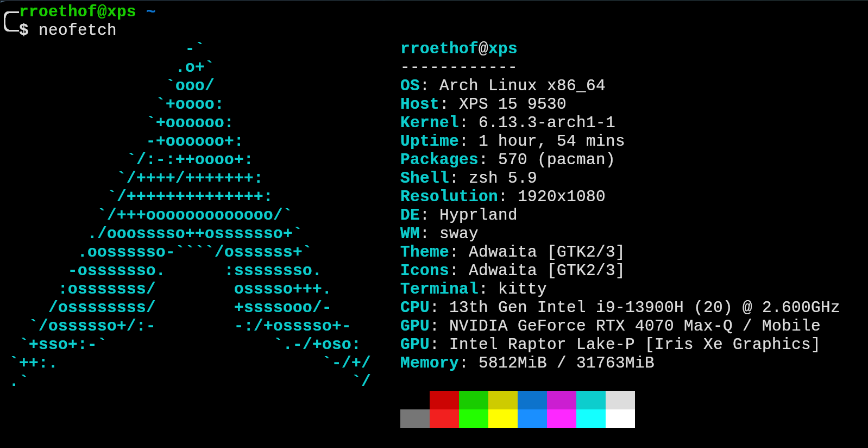Click the Host value XPS 15 9530

[512, 104]
